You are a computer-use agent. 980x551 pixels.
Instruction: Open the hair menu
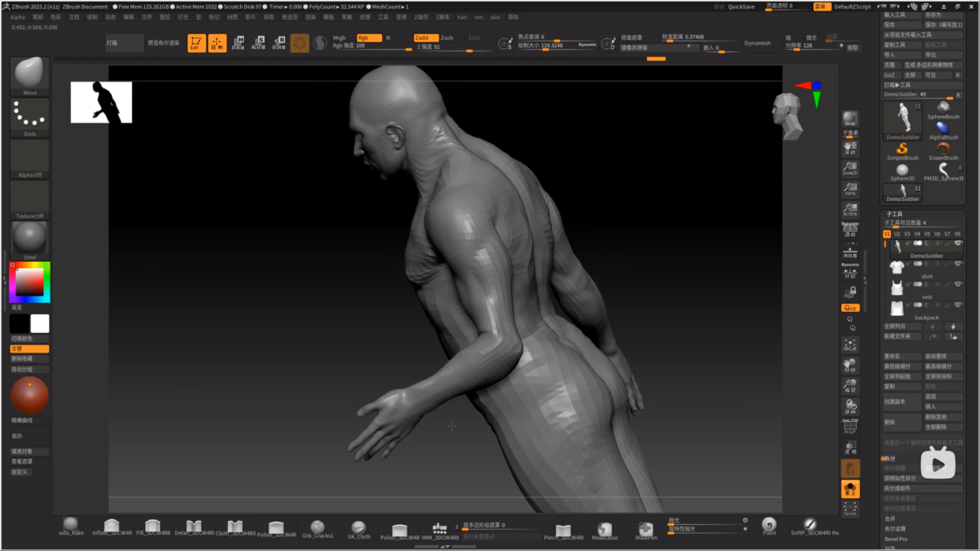(462, 17)
